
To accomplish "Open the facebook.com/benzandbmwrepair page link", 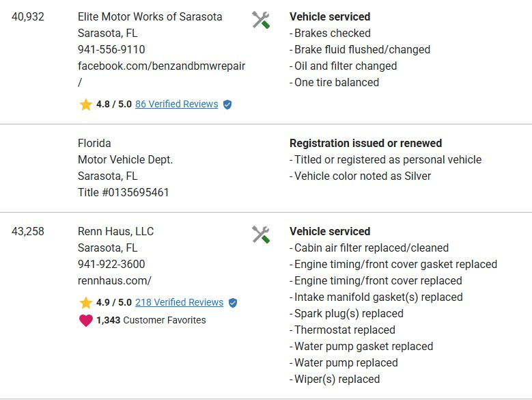I will 161,66.
